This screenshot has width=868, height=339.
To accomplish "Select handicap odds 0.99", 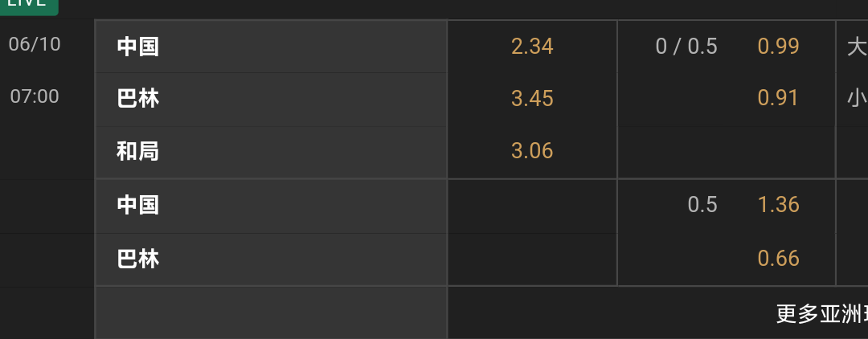I will pyautogui.click(x=778, y=47).
